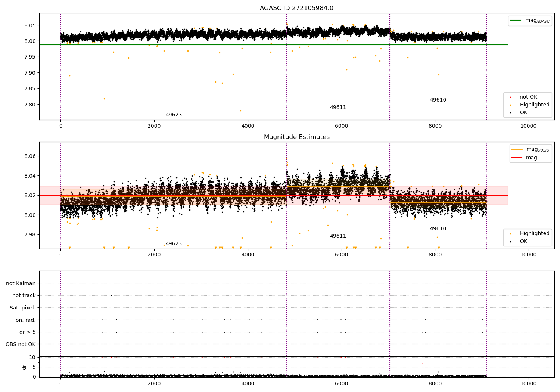560x392 pixels.
Task: Click the 7.90 y-axis tick label
Action: click(x=30, y=73)
